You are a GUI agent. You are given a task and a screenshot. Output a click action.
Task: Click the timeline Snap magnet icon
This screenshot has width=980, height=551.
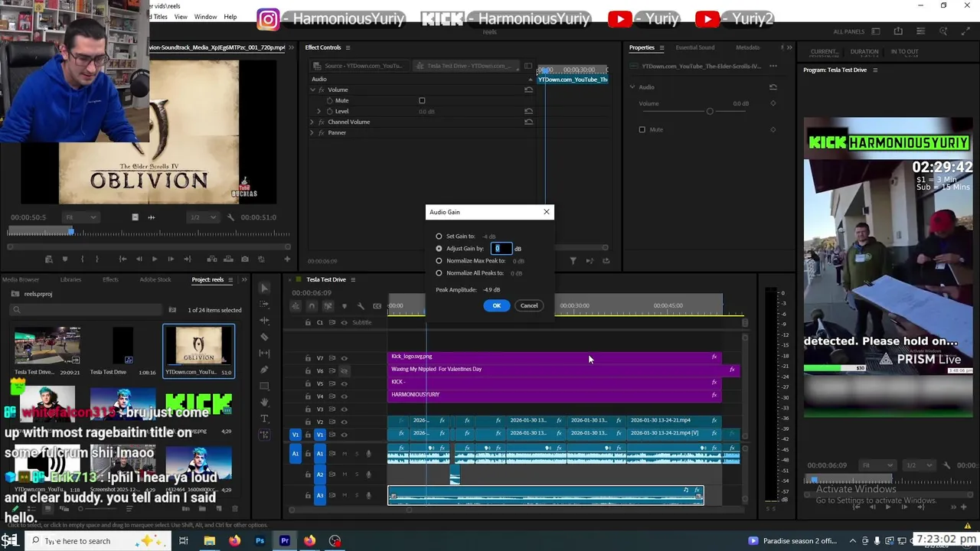coord(312,306)
